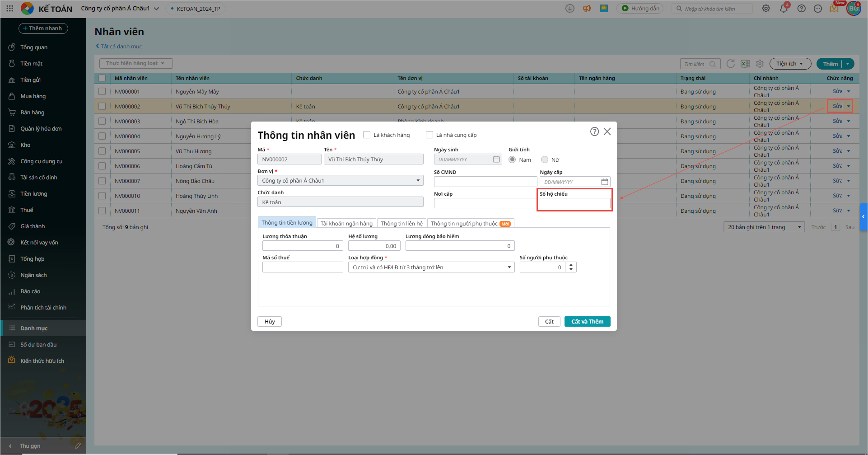Open Tiền mặt module
This screenshot has height=455, width=868.
[31, 63]
